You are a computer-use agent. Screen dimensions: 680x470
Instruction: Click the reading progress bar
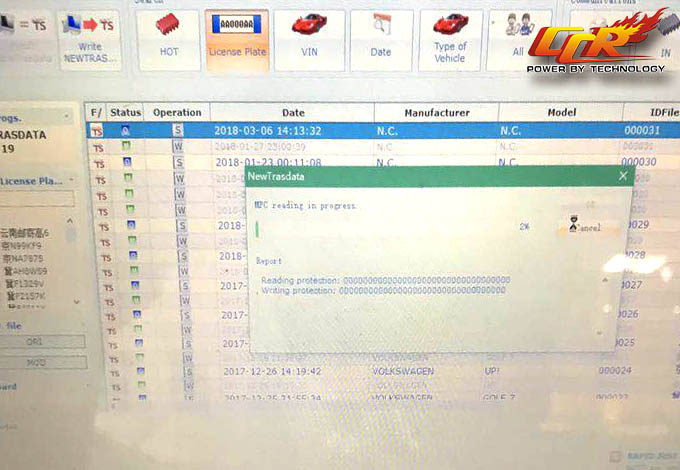click(x=382, y=229)
